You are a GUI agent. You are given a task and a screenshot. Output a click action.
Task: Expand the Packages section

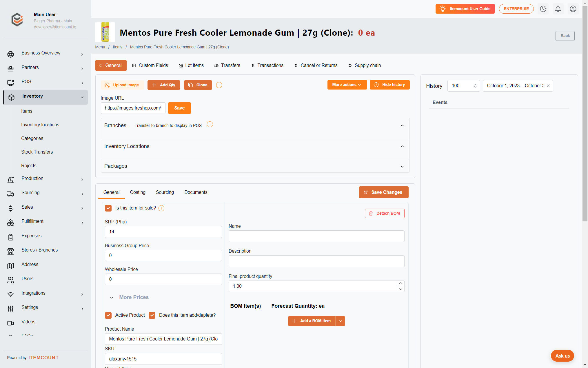pyautogui.click(x=402, y=166)
